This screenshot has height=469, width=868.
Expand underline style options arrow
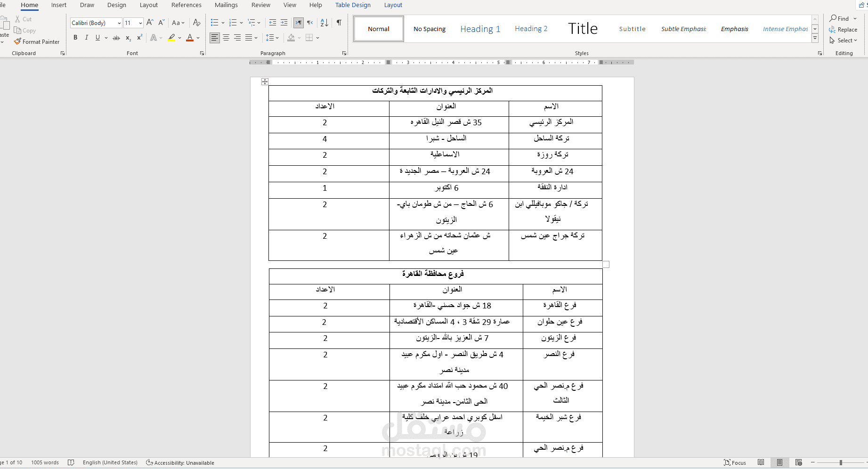(106, 38)
